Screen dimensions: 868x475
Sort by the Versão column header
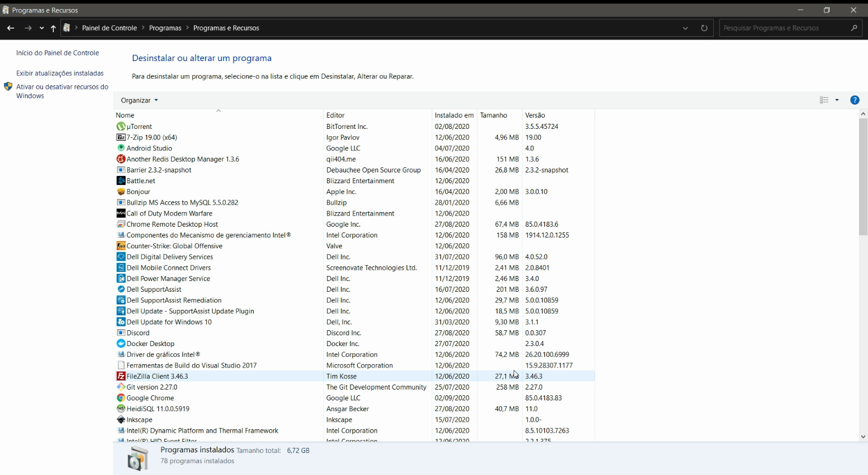[x=558, y=115]
